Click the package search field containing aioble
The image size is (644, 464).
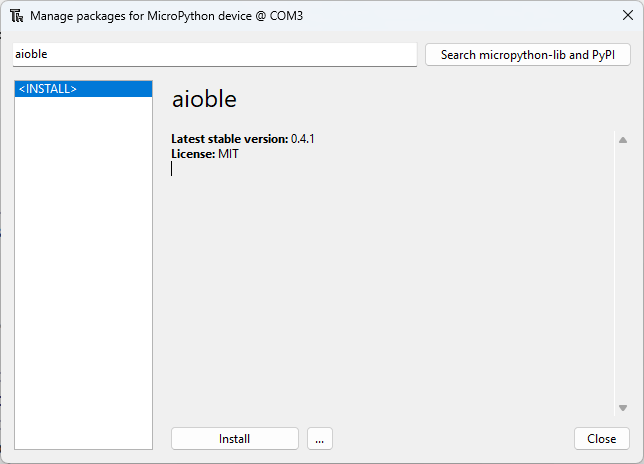coord(215,55)
